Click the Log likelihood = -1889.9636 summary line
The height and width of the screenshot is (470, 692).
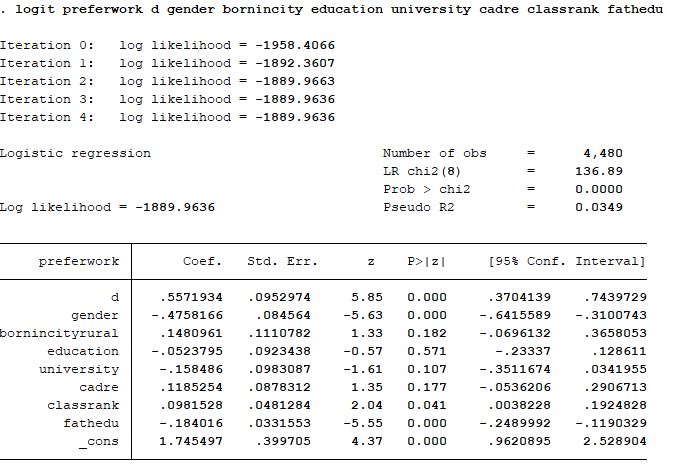107,208
